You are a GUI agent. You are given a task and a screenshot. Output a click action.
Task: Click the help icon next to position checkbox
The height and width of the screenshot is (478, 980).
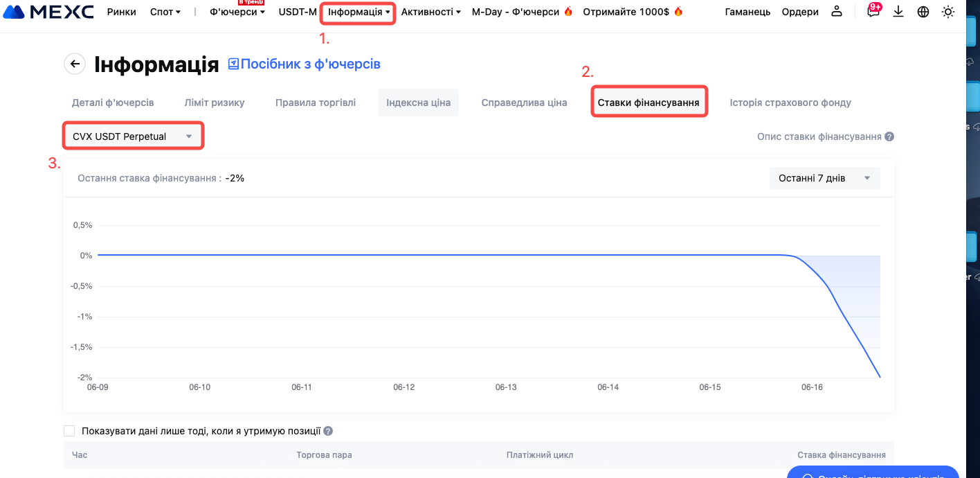[328, 431]
